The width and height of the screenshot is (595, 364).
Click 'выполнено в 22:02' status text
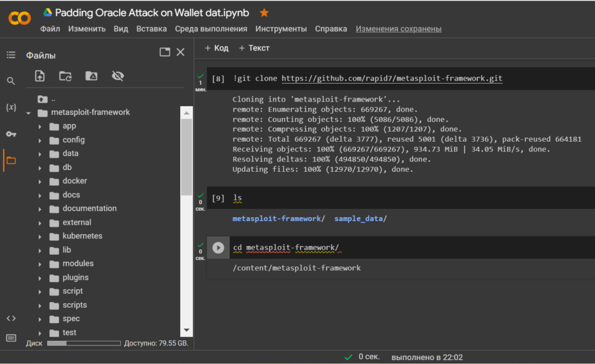(x=427, y=357)
